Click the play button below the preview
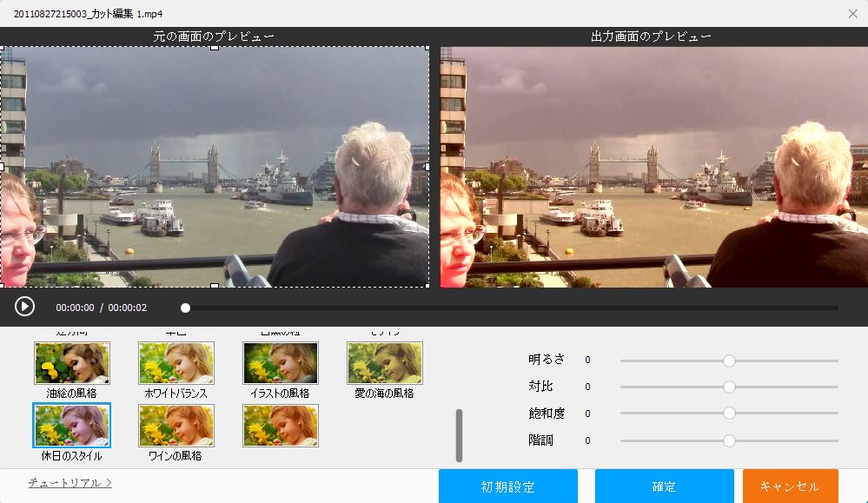This screenshot has height=503, width=868. pos(24,307)
